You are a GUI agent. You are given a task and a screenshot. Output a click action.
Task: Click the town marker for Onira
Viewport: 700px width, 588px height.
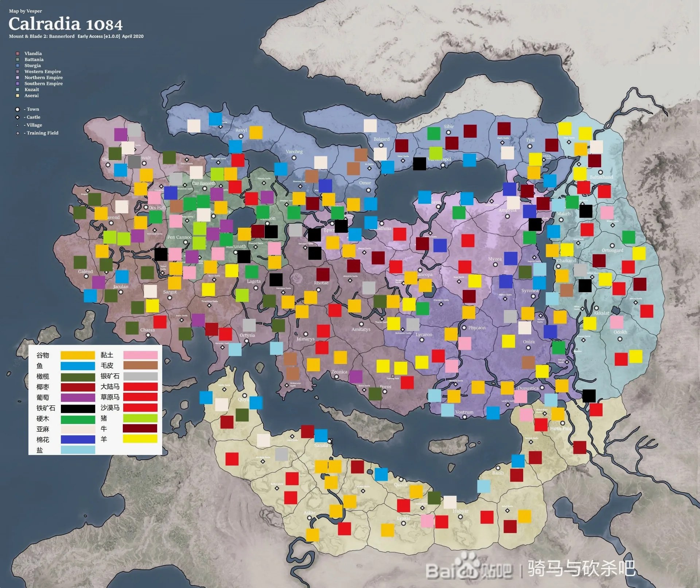coord(528,348)
